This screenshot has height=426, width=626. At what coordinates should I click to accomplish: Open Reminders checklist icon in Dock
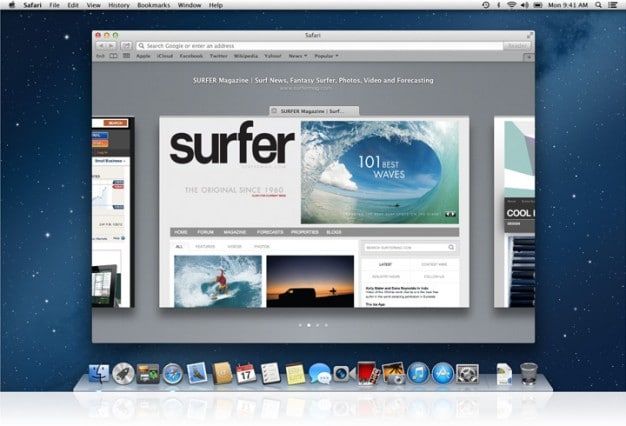click(x=270, y=374)
